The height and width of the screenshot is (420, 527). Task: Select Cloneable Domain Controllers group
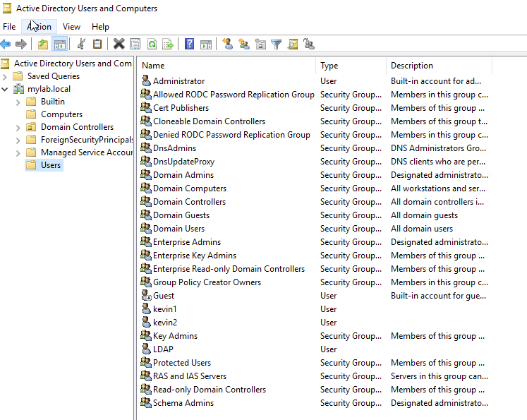click(x=209, y=121)
